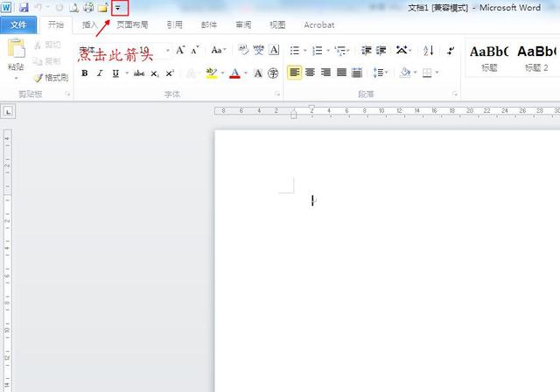Open the Change Case (Aa) dropdown
The width and height of the screenshot is (560, 392).
click(218, 50)
